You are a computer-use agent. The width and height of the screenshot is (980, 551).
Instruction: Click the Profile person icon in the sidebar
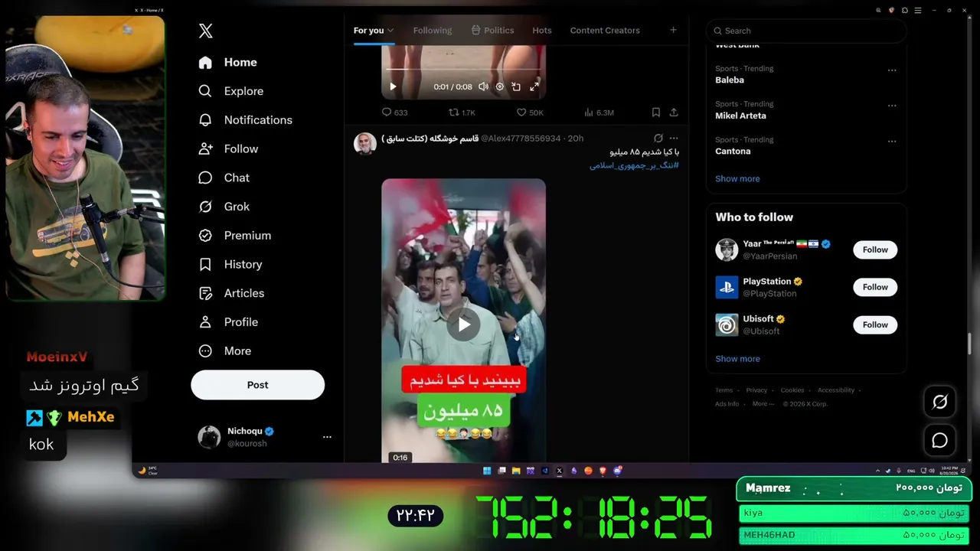pyautogui.click(x=205, y=322)
